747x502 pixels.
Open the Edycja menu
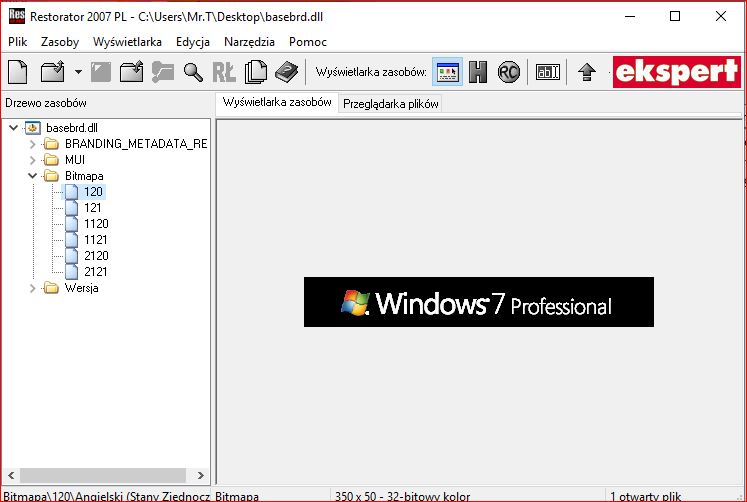tap(192, 42)
